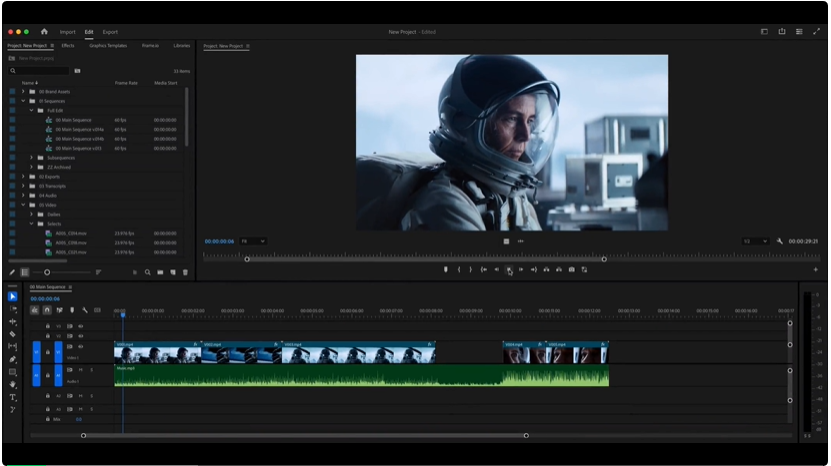Open Workspaces icon in top bar

pyautogui.click(x=764, y=32)
